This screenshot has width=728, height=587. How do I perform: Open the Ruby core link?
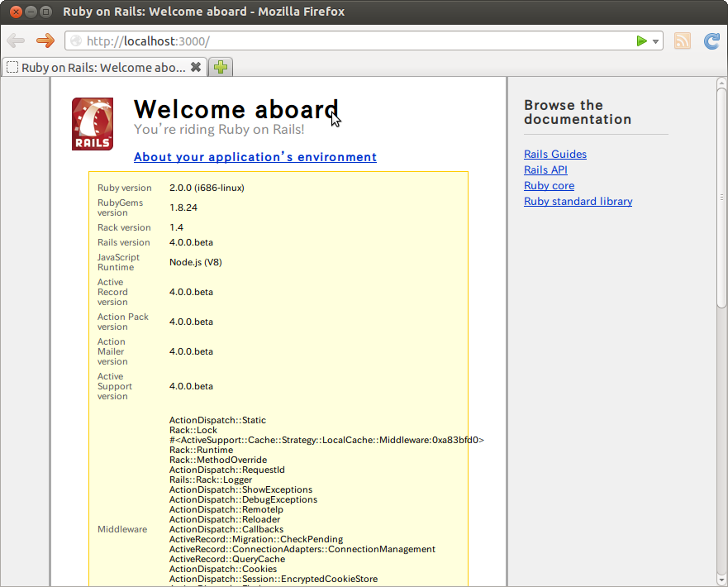pyautogui.click(x=549, y=186)
